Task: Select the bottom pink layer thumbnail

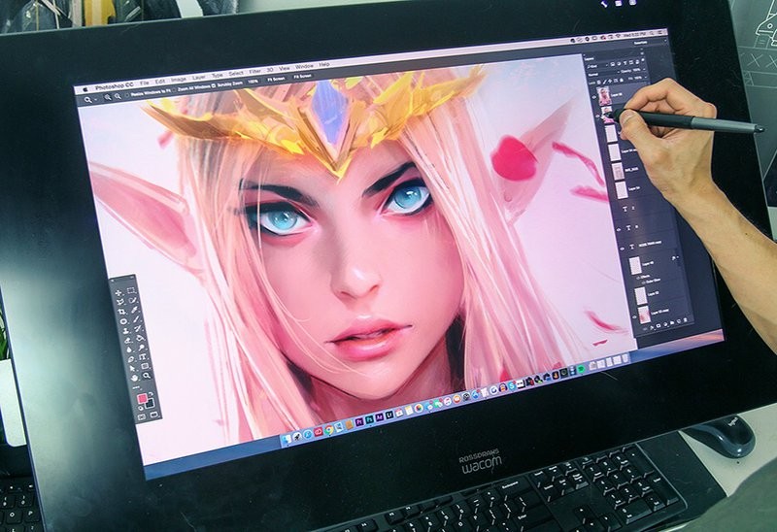Action: [644, 316]
